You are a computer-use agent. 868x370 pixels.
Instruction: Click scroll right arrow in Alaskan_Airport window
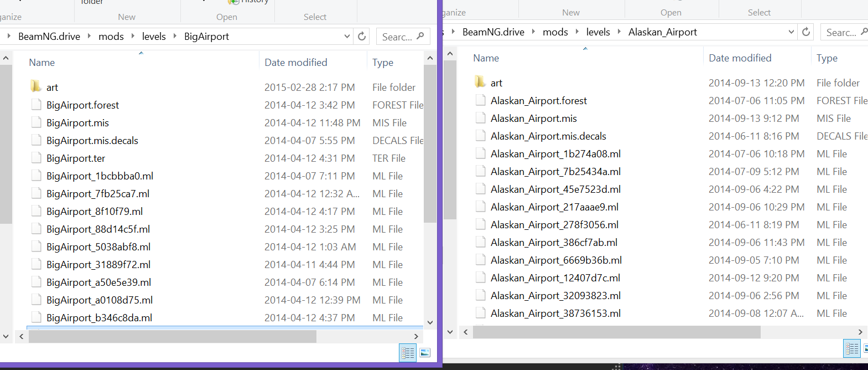(x=860, y=332)
